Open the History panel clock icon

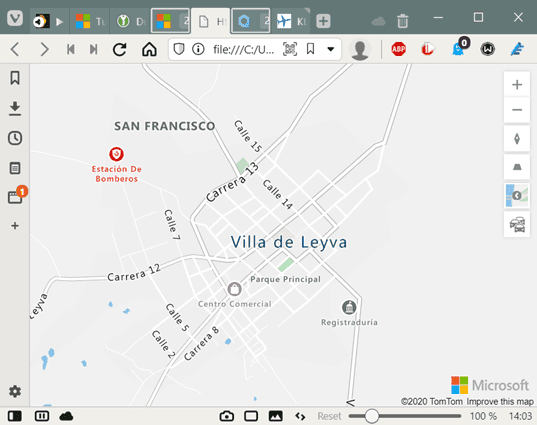15,138
